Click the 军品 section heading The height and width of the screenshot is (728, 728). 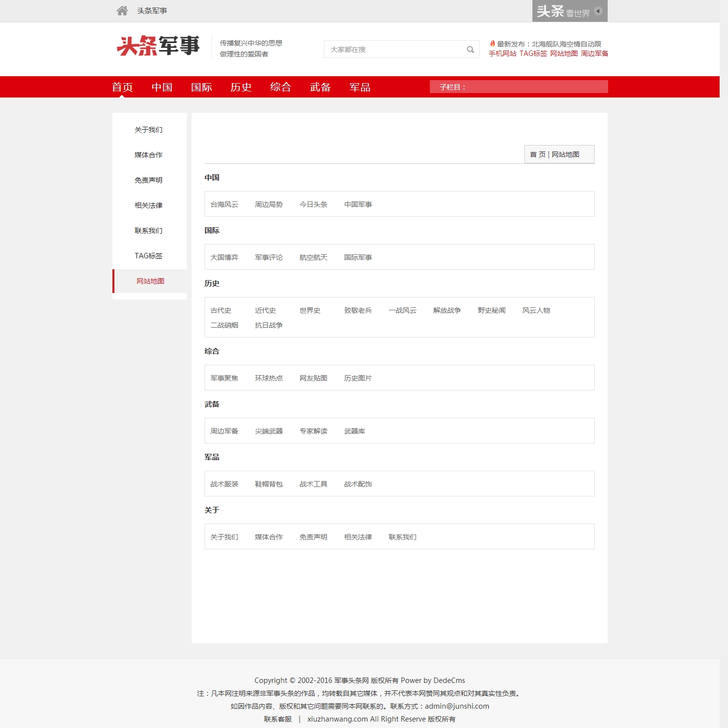pyautogui.click(x=212, y=457)
